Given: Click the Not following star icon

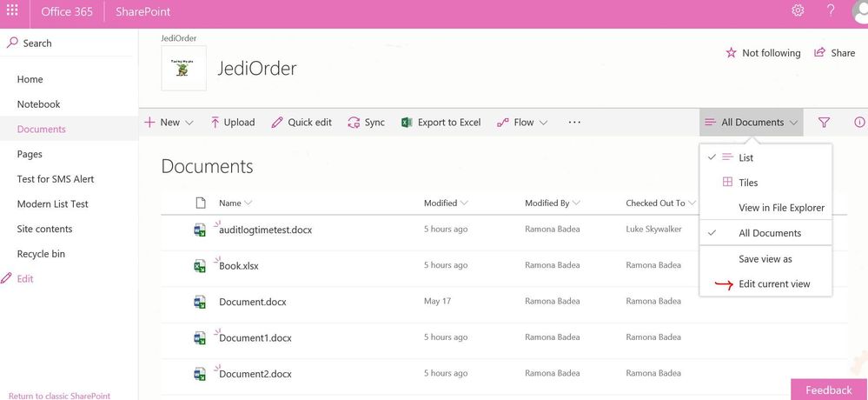Looking at the screenshot, I should click(731, 53).
